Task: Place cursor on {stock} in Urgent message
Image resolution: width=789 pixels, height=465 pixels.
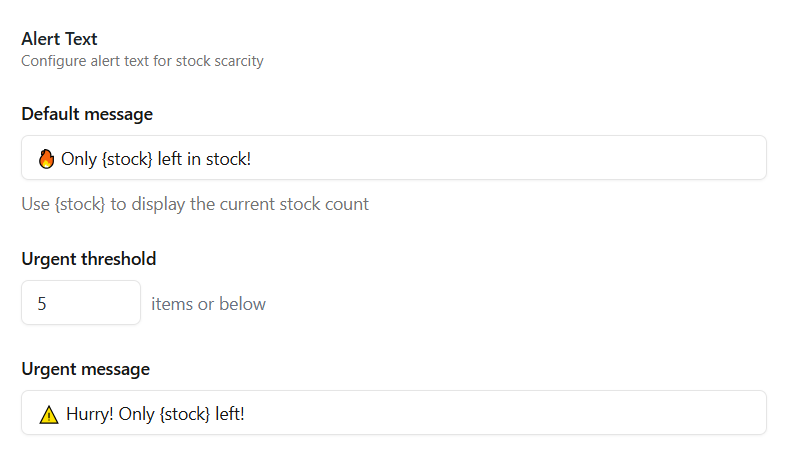Action: pos(185,413)
